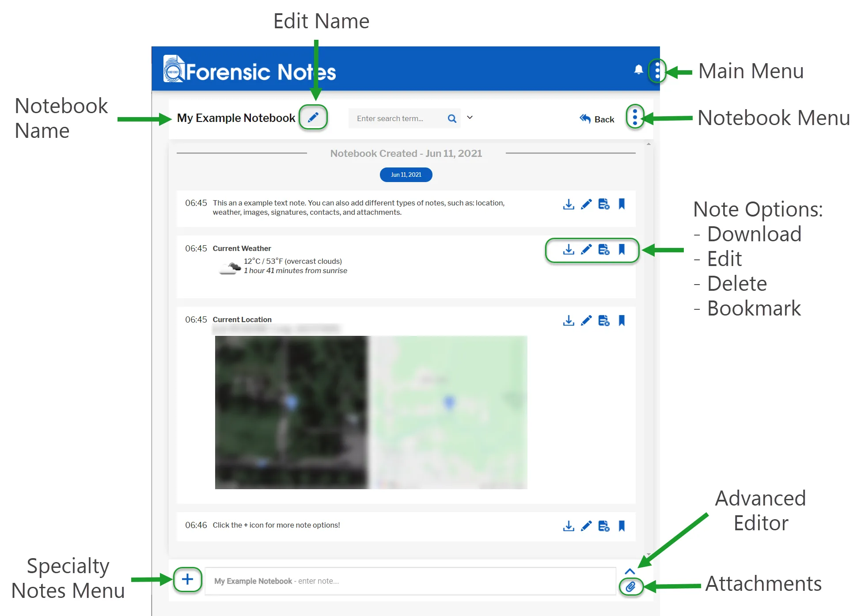Bookmark the example text note
The image size is (857, 616).
(x=622, y=204)
